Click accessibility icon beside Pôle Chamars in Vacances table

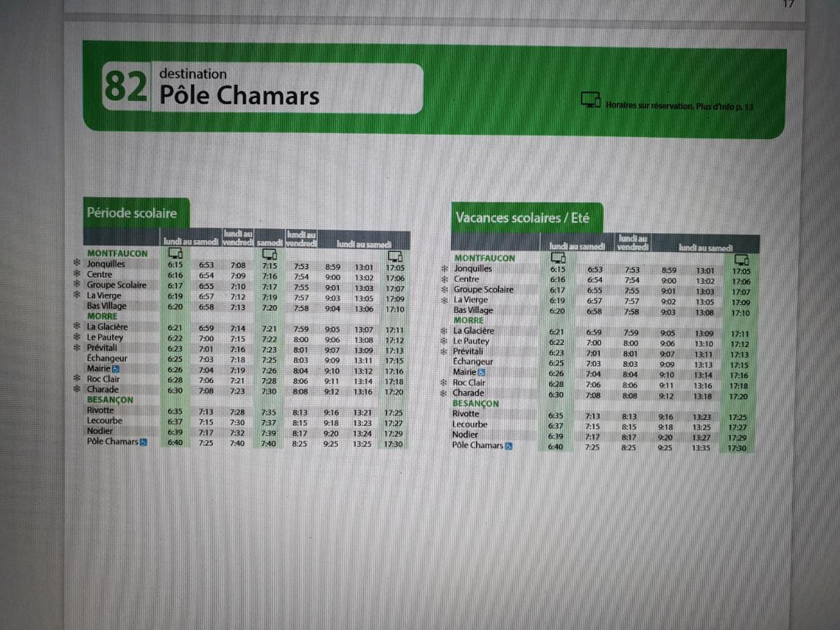(x=509, y=446)
